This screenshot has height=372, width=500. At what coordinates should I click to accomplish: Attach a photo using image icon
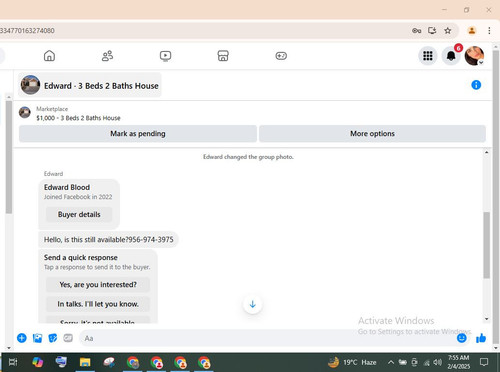(x=37, y=338)
